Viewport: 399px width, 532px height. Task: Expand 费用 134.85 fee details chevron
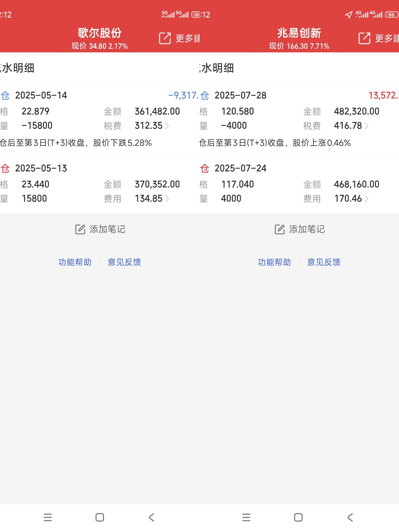tap(167, 199)
